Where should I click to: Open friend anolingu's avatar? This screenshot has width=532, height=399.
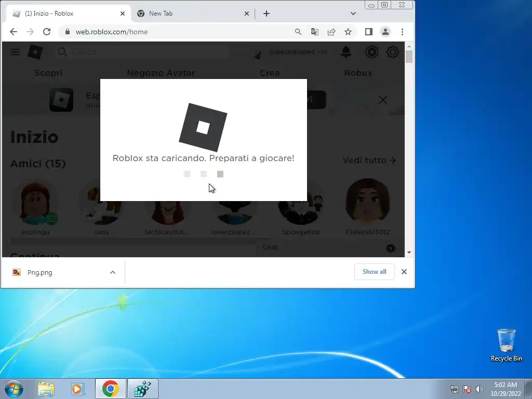coord(35,203)
